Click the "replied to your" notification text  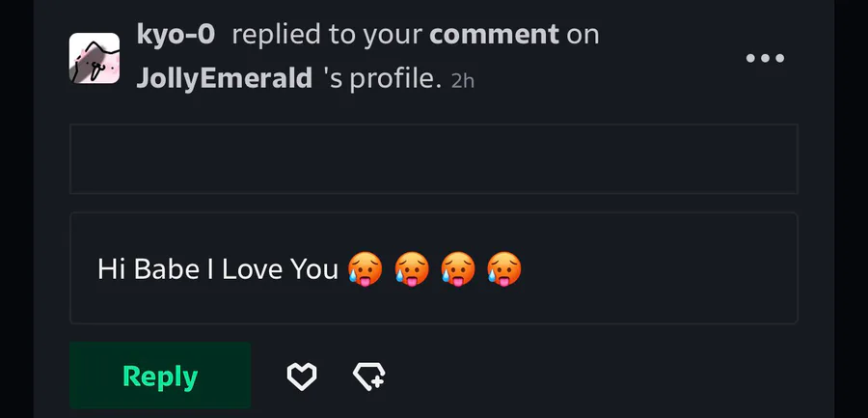tap(327, 36)
